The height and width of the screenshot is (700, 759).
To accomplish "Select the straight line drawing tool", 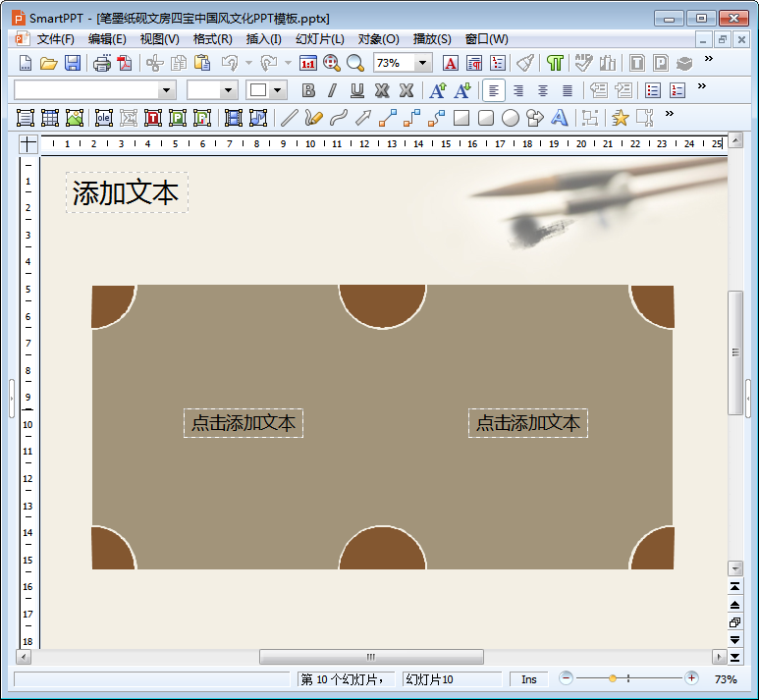I will [x=289, y=118].
